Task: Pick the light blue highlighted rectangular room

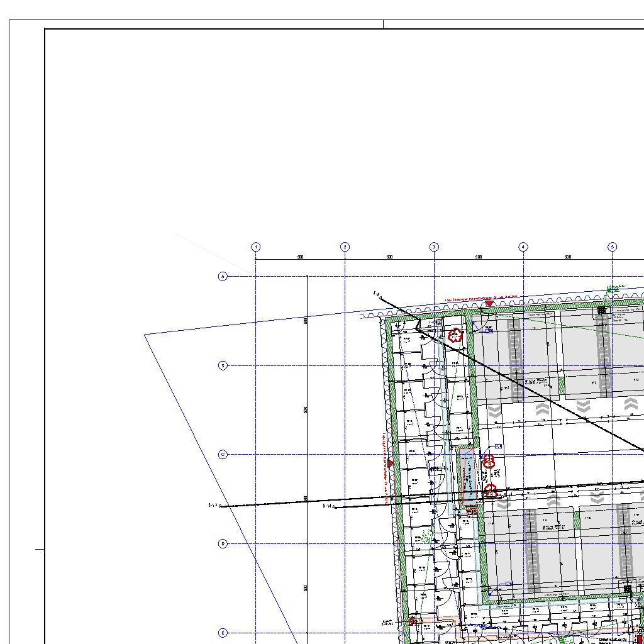Action: click(x=467, y=475)
